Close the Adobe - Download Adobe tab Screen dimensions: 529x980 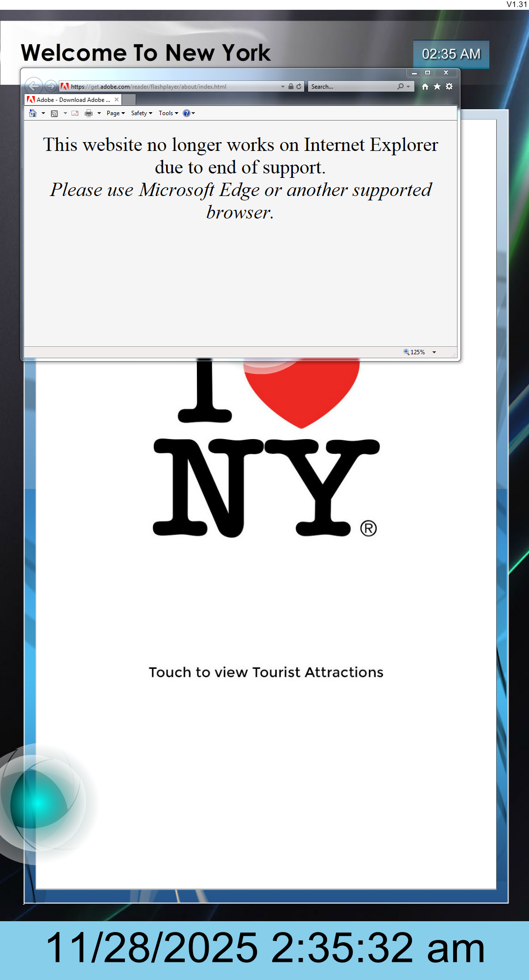click(117, 99)
